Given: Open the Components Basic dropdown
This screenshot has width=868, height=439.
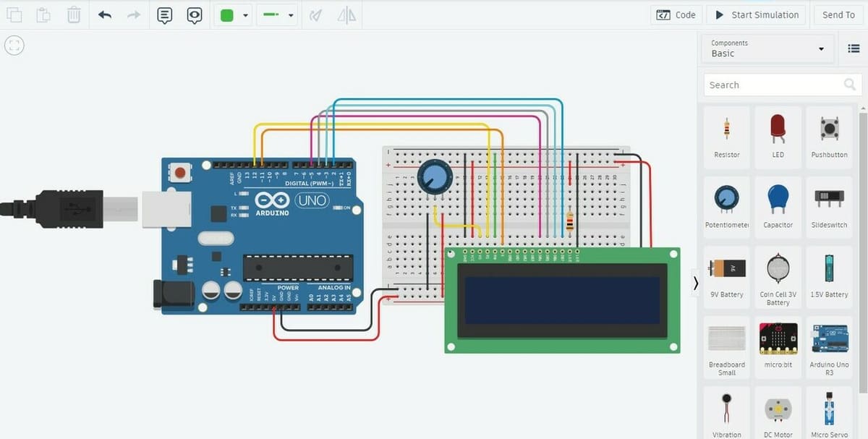Looking at the screenshot, I should point(768,48).
